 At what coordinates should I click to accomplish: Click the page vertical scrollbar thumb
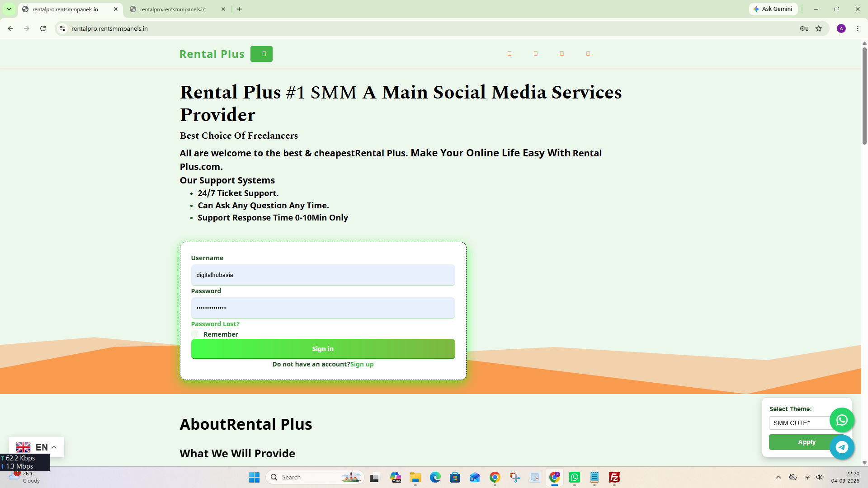pos(864,95)
